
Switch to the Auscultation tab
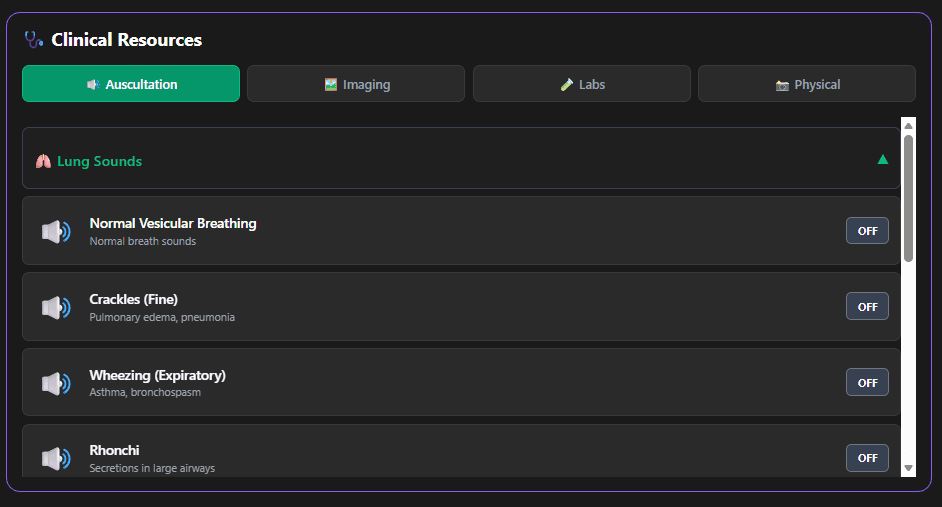[x=131, y=84]
